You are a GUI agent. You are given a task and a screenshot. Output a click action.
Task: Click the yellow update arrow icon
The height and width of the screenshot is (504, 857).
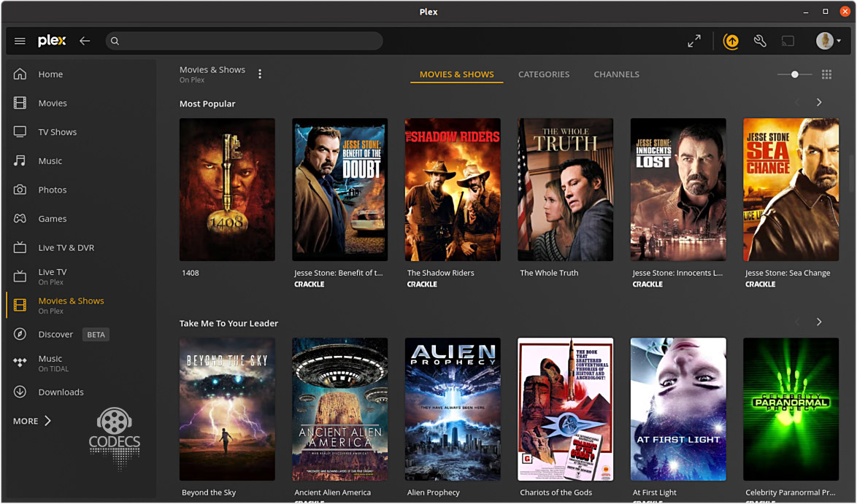731,41
